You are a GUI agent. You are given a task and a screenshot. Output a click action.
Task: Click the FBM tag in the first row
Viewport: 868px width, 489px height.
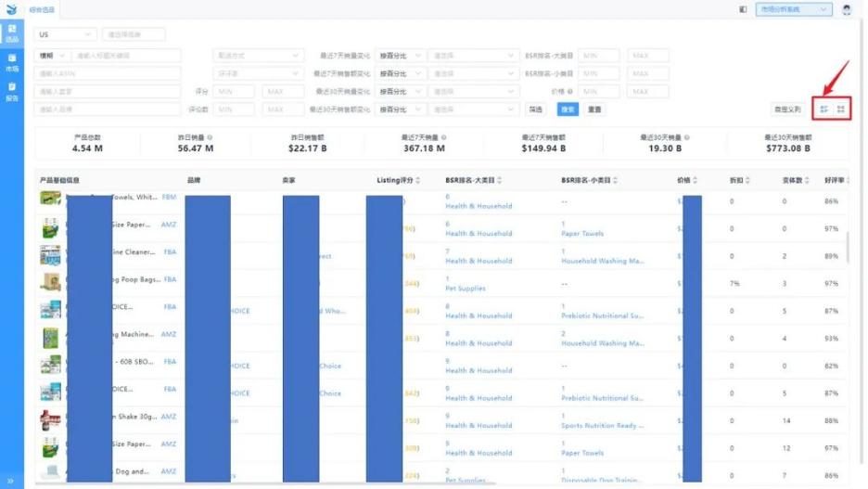coord(169,197)
